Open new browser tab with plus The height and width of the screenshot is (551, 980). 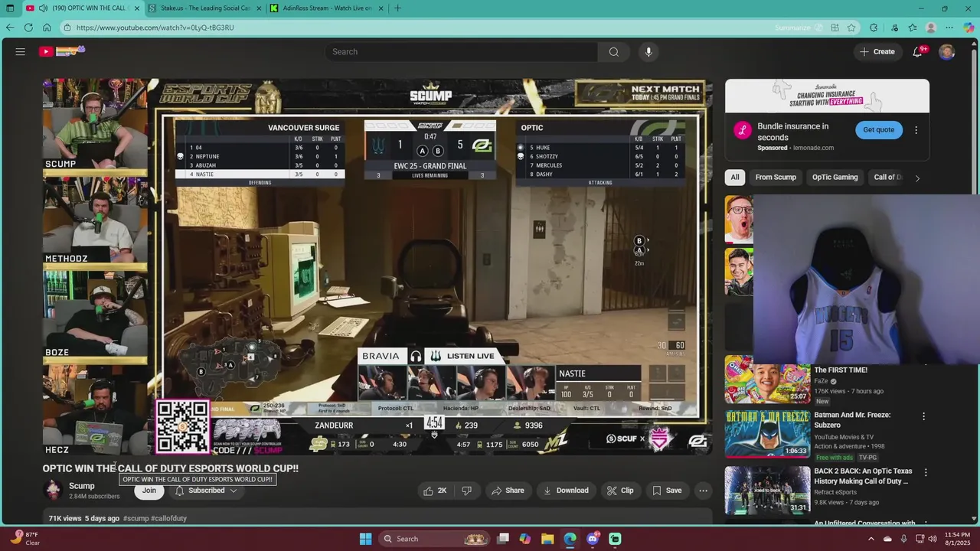[397, 8]
